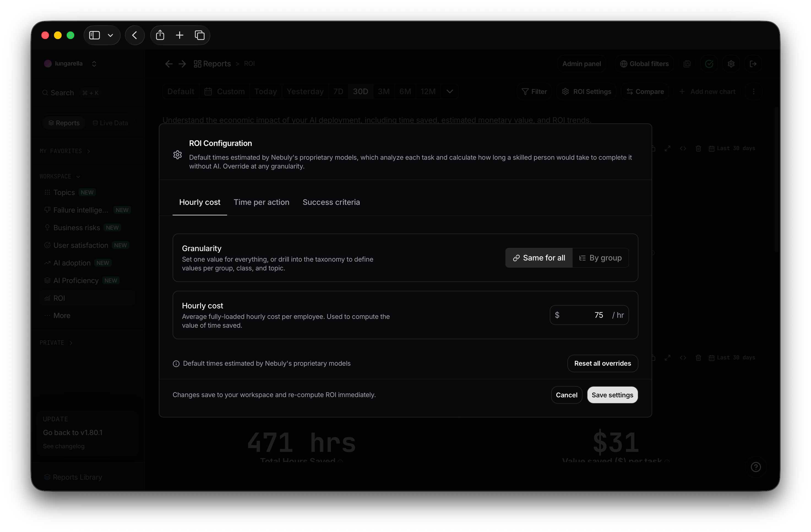
Task: Open the sidebar layout dropdown chevron
Action: (x=110, y=35)
